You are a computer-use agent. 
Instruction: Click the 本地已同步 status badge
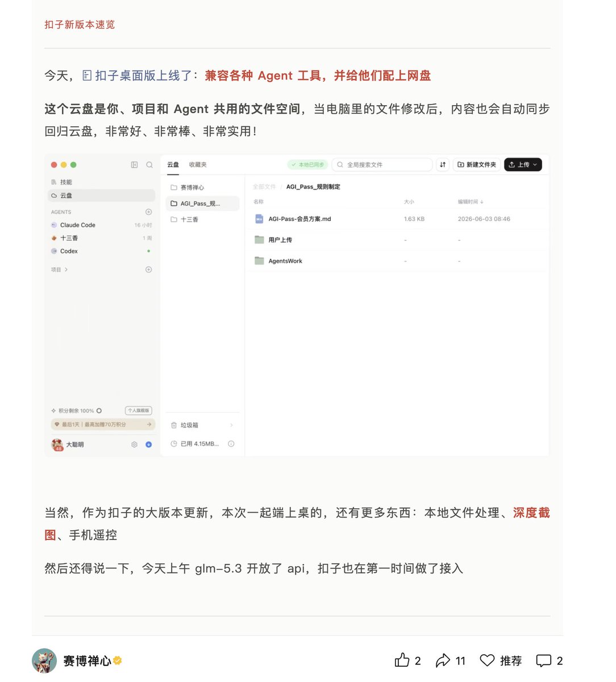tap(307, 165)
